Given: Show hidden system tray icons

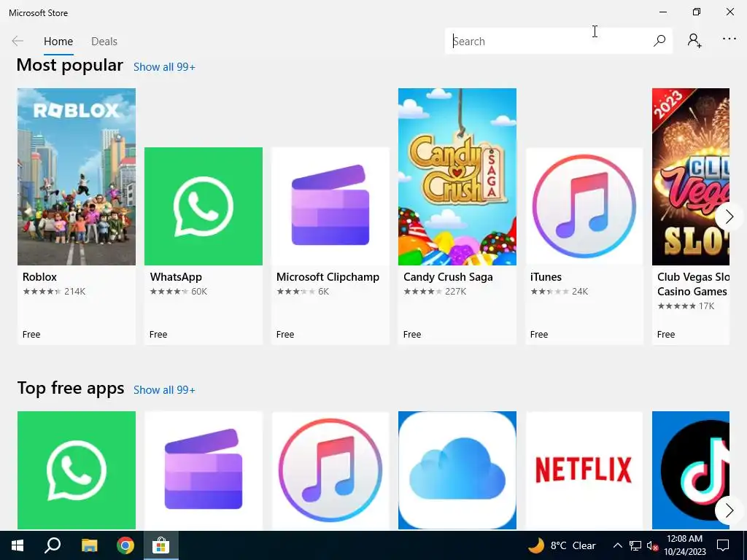Looking at the screenshot, I should click(617, 545).
